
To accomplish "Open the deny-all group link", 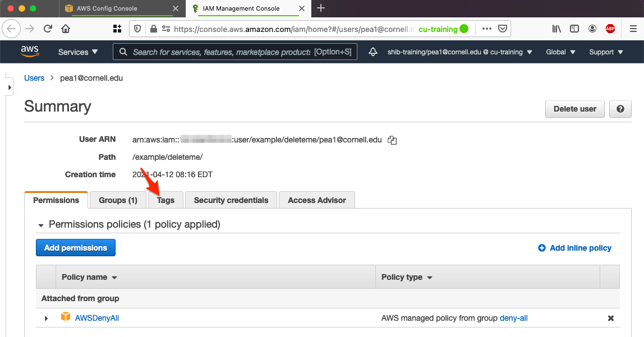I will click(x=513, y=318).
